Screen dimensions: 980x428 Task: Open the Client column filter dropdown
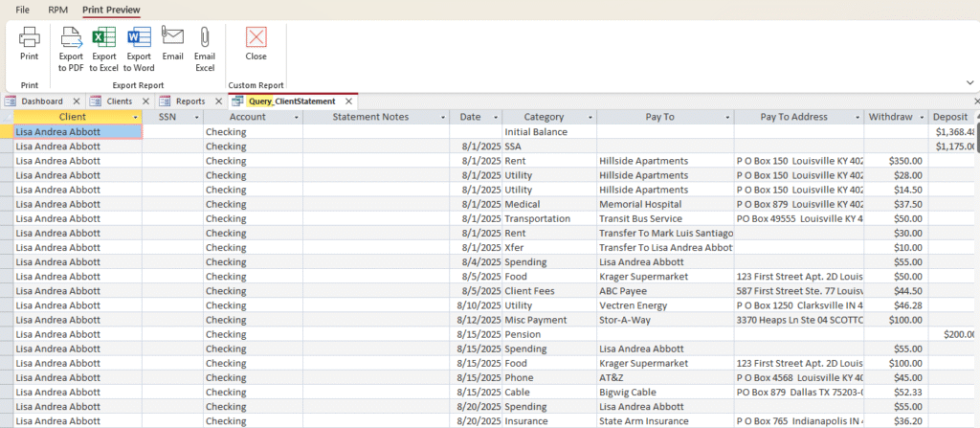(x=135, y=117)
